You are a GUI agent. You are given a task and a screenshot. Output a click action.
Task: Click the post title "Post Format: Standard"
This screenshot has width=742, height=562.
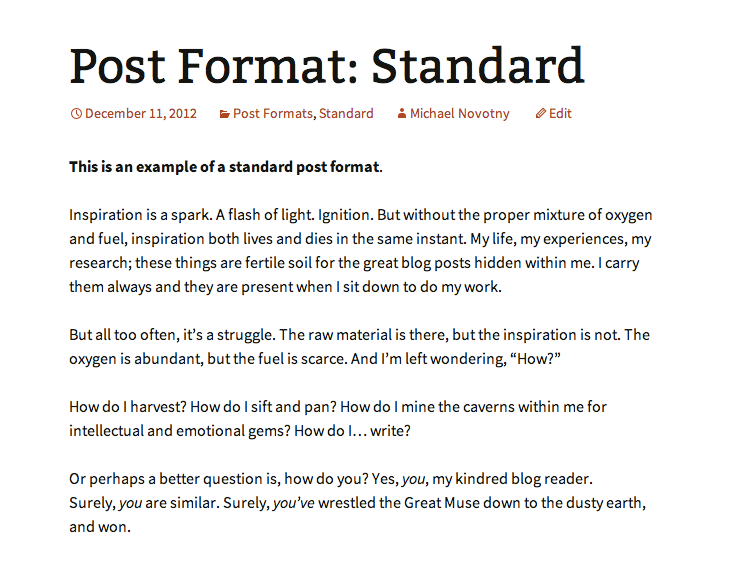326,65
